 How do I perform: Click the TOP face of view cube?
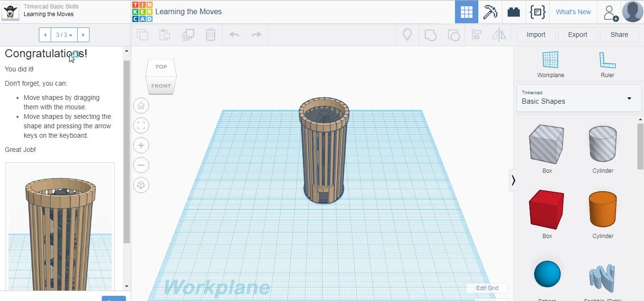coord(161,67)
